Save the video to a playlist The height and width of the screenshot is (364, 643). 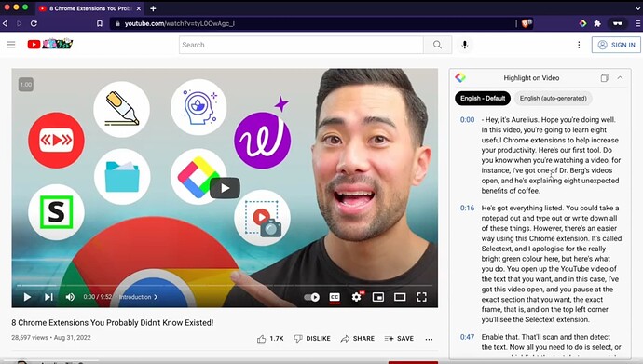pyautogui.click(x=399, y=339)
